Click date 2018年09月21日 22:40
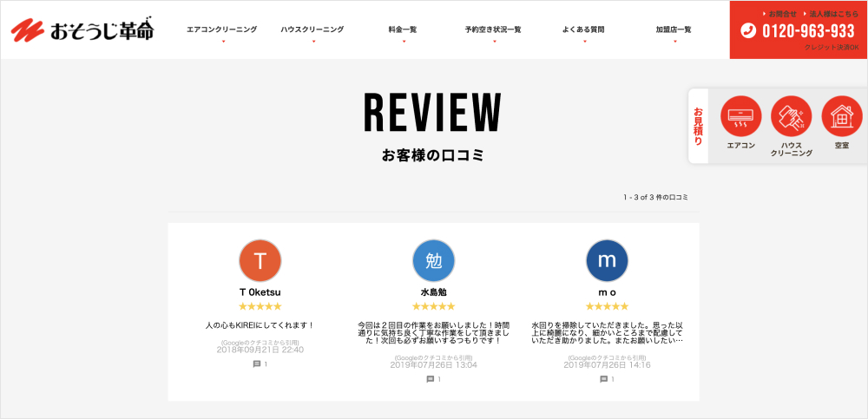The image size is (868, 419). pyautogui.click(x=260, y=350)
